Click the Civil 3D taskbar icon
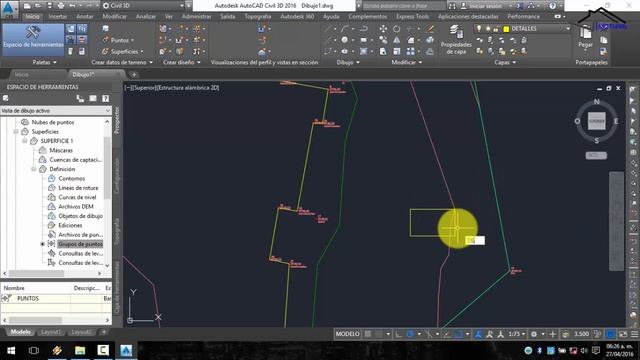The image size is (640, 360). point(126,350)
